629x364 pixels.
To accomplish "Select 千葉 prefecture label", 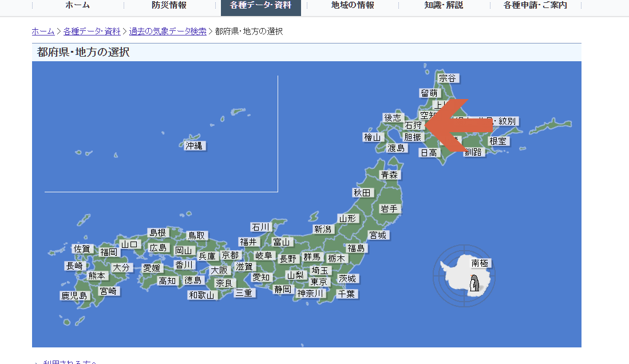I will [x=346, y=294].
